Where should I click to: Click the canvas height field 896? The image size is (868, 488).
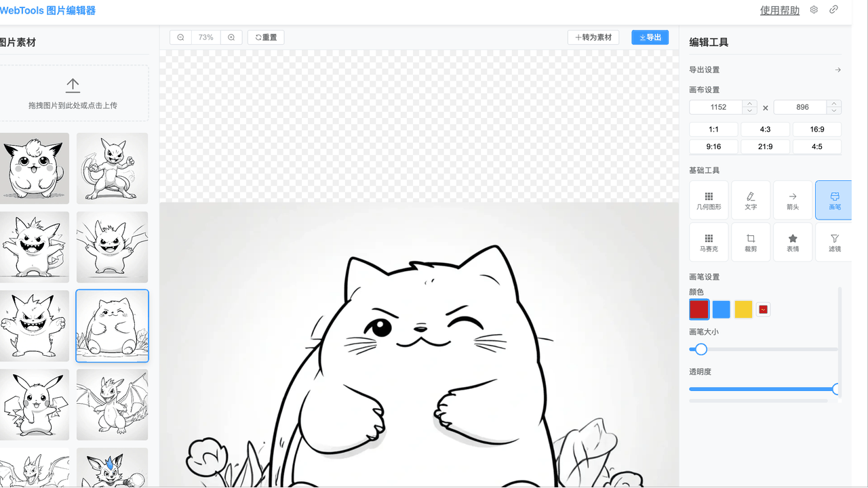pos(801,107)
